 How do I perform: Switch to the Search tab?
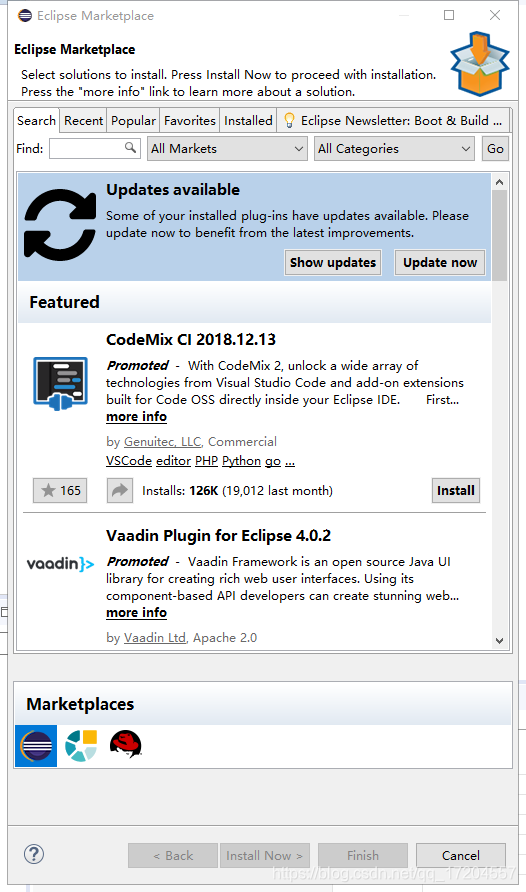(x=36, y=121)
